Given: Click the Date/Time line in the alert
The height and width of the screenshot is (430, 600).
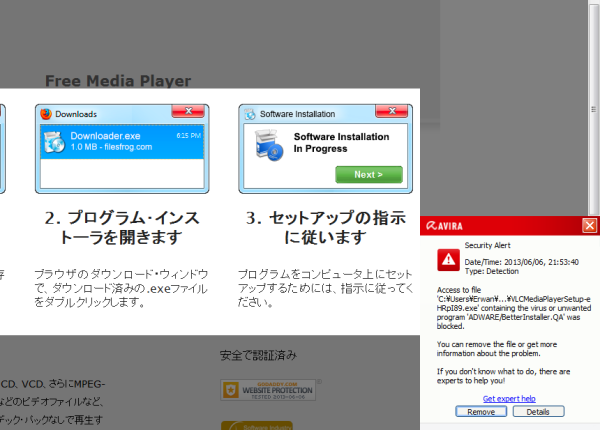Looking at the screenshot, I should point(522,262).
